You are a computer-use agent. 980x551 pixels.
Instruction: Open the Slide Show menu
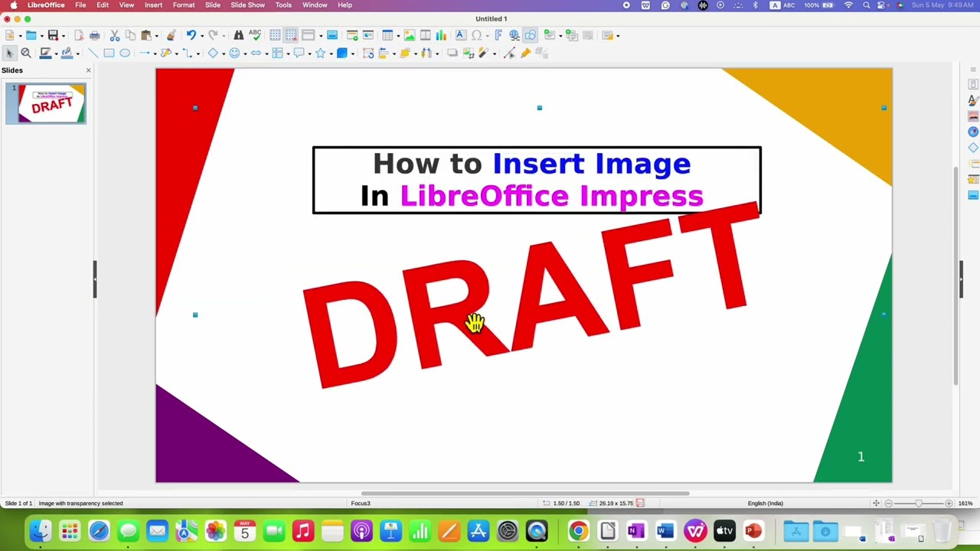coord(248,5)
